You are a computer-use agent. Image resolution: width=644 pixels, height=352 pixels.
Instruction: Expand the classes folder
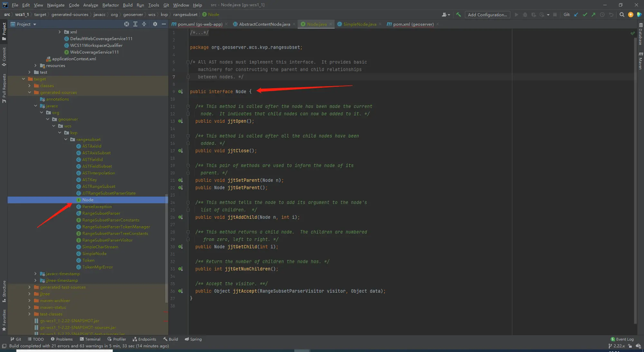click(29, 86)
